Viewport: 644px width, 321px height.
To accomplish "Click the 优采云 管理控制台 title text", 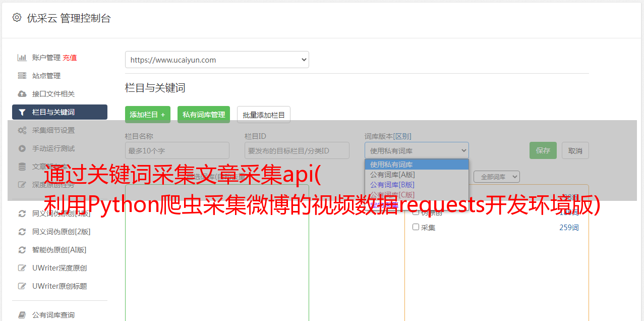I will (x=69, y=18).
